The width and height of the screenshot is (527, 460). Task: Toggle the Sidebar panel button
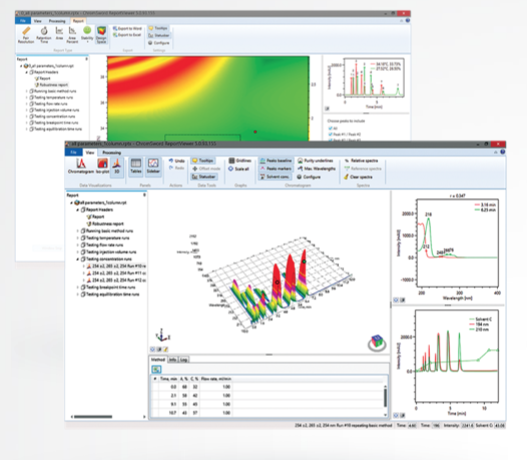(153, 166)
